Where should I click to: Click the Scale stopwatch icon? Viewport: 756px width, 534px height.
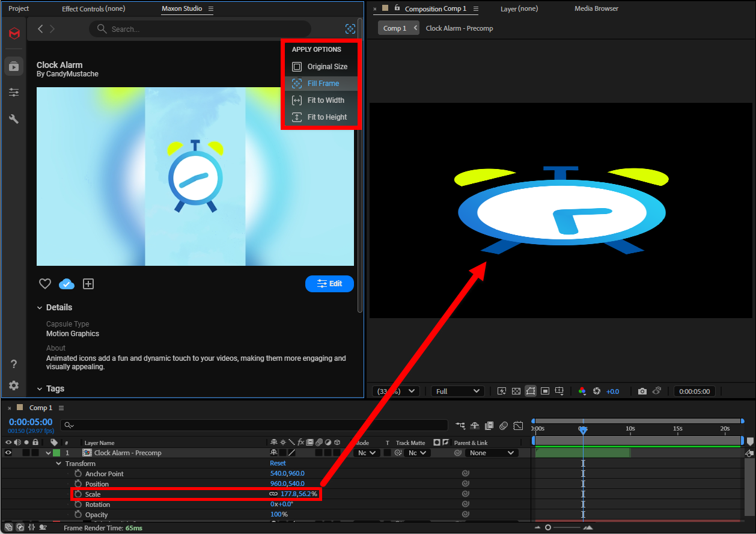point(78,494)
